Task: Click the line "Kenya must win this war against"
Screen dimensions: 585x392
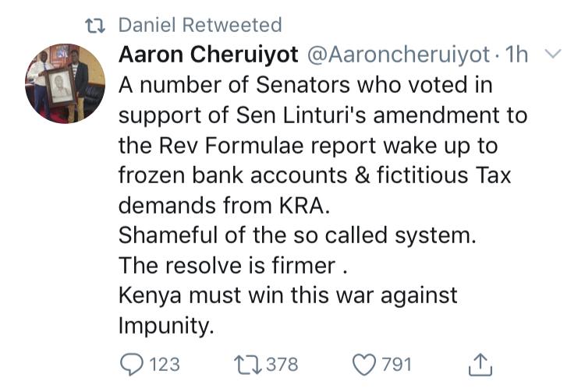Action: (288, 296)
